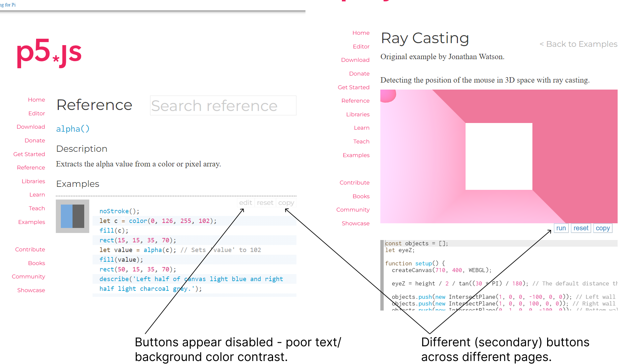Click the 'let value = alpha(c);' code line
Viewport: 631px width, 364px height.
(x=138, y=250)
